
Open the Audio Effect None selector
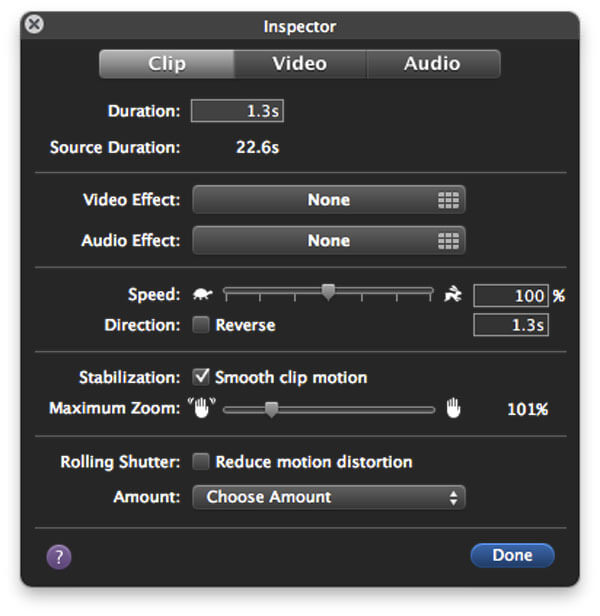(x=329, y=240)
